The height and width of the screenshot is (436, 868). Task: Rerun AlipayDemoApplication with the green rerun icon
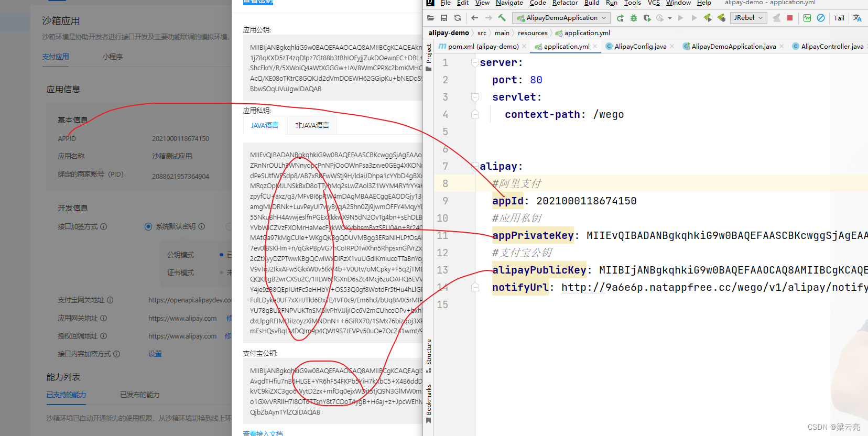[620, 18]
